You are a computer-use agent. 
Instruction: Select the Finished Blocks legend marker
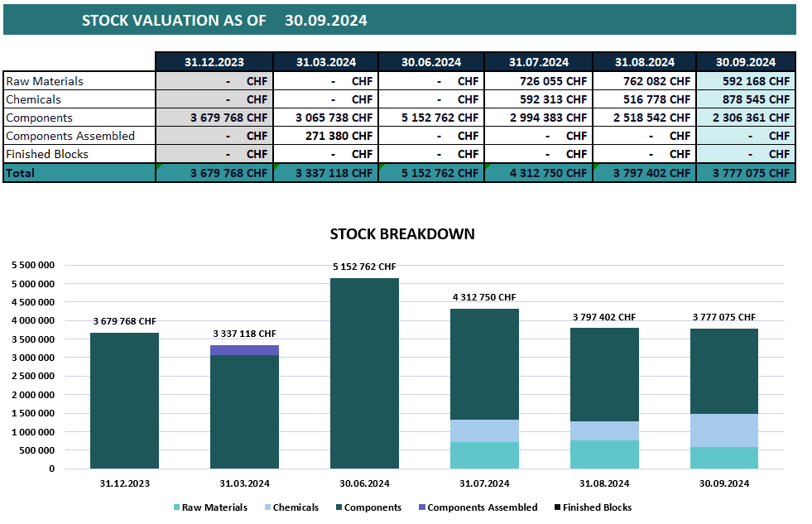559,507
